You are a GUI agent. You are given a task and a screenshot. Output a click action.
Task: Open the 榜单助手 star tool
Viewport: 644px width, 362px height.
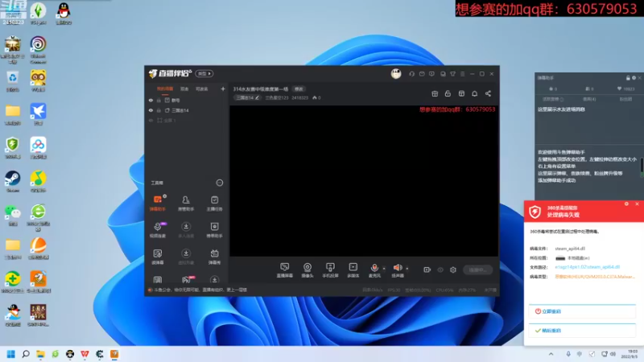pos(214,230)
